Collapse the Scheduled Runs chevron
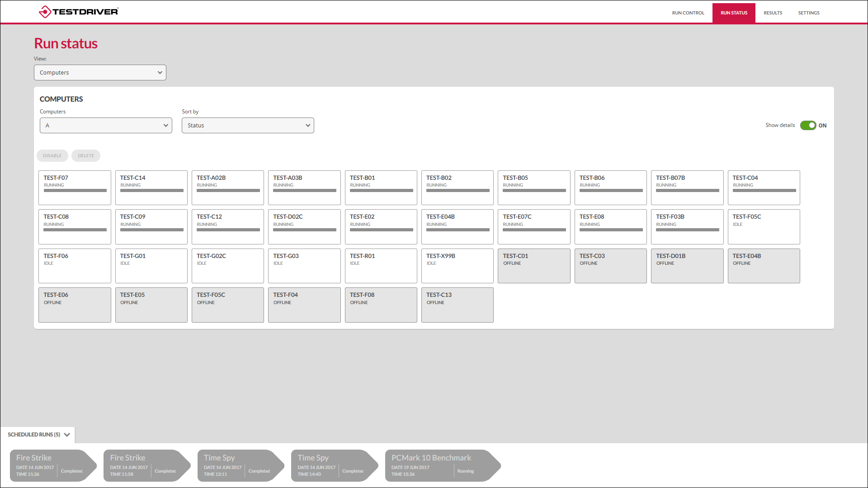The height and width of the screenshot is (488, 868). point(67,435)
